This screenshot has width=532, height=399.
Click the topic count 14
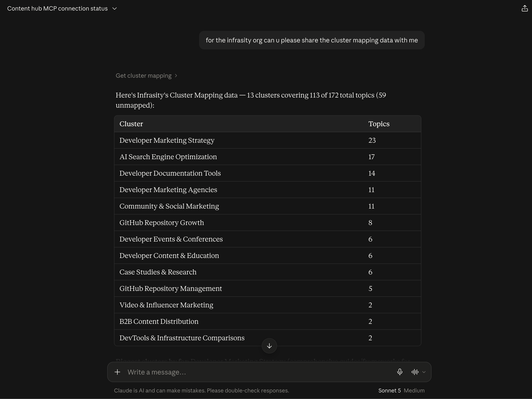point(372,173)
